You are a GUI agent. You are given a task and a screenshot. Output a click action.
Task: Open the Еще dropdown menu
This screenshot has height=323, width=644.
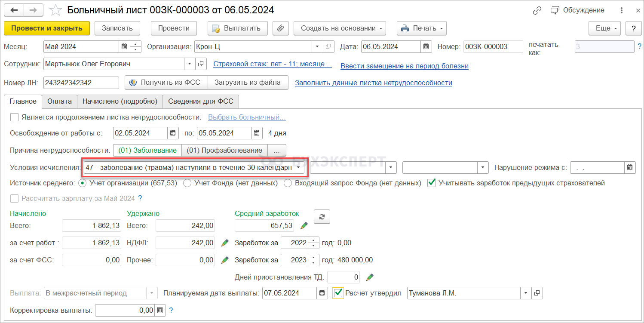point(605,28)
